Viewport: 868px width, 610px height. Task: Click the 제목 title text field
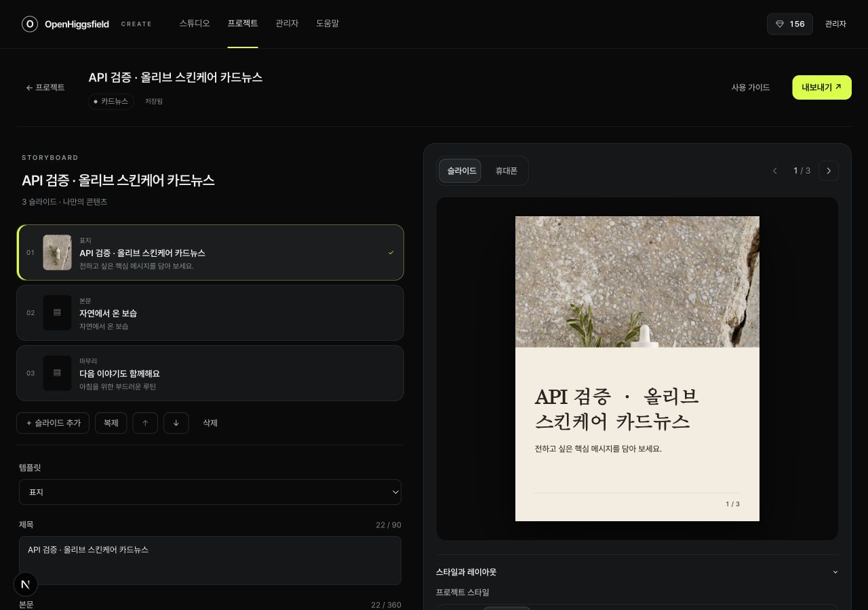pos(210,561)
